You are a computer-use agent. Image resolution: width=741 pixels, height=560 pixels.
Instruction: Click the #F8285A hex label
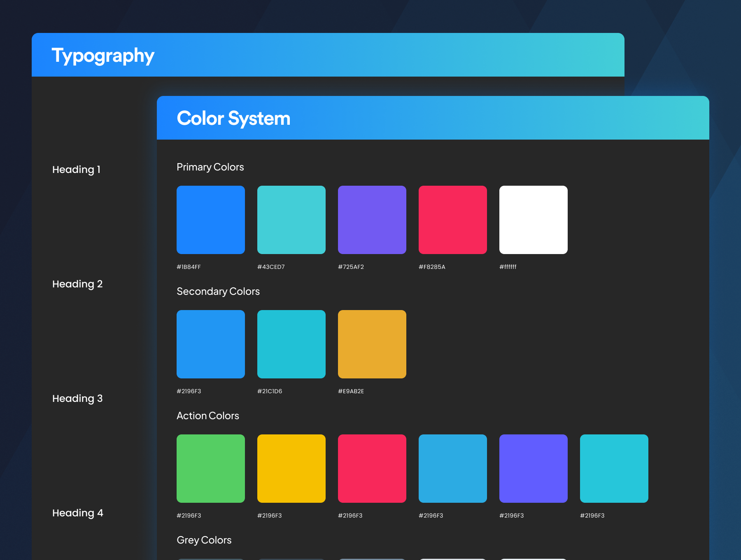pyautogui.click(x=432, y=267)
